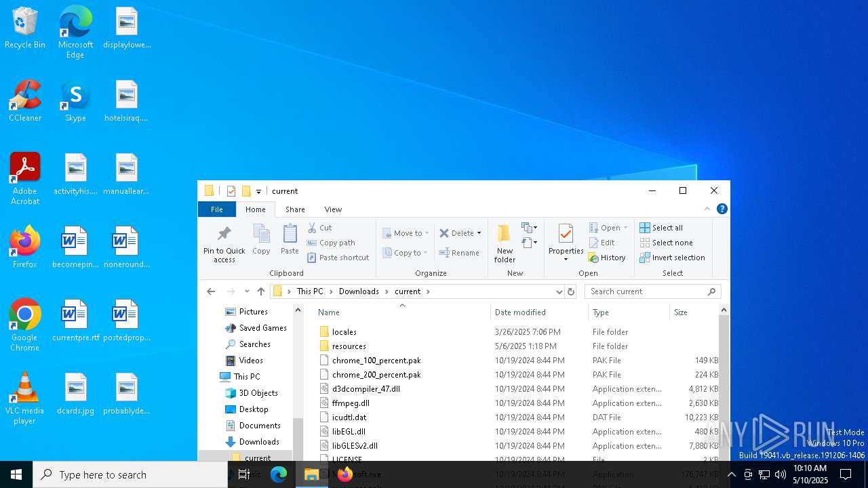Click Cut in the Clipboard group

pyautogui.click(x=319, y=228)
